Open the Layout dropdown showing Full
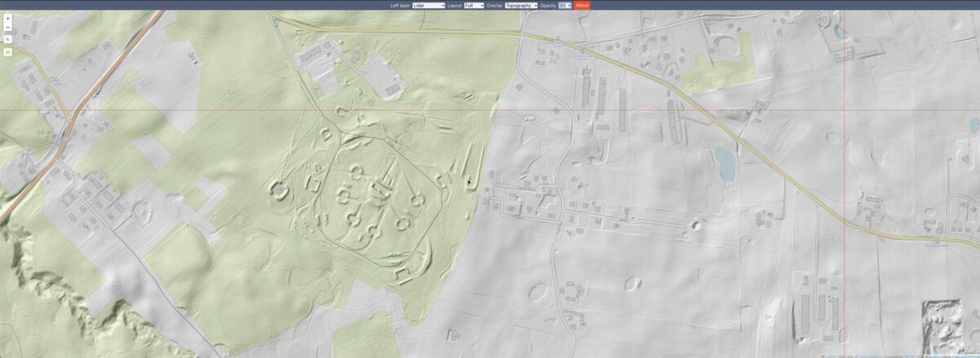The height and width of the screenshot is (358, 980). [x=474, y=5]
